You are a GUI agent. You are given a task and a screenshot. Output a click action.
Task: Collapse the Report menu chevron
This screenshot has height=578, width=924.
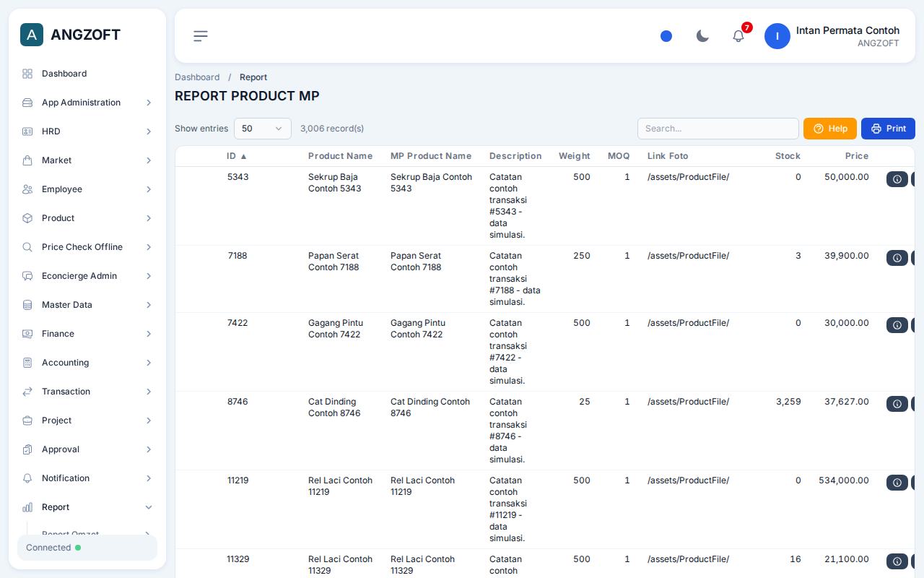(x=149, y=507)
